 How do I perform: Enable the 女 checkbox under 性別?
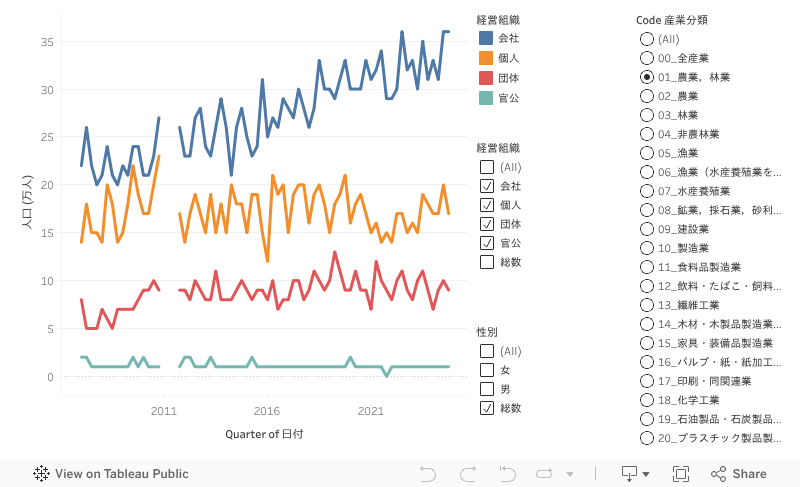(487, 370)
